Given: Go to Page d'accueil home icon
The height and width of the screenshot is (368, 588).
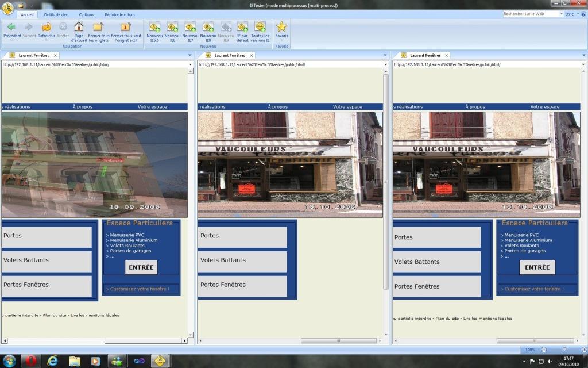Looking at the screenshot, I should pos(78,26).
